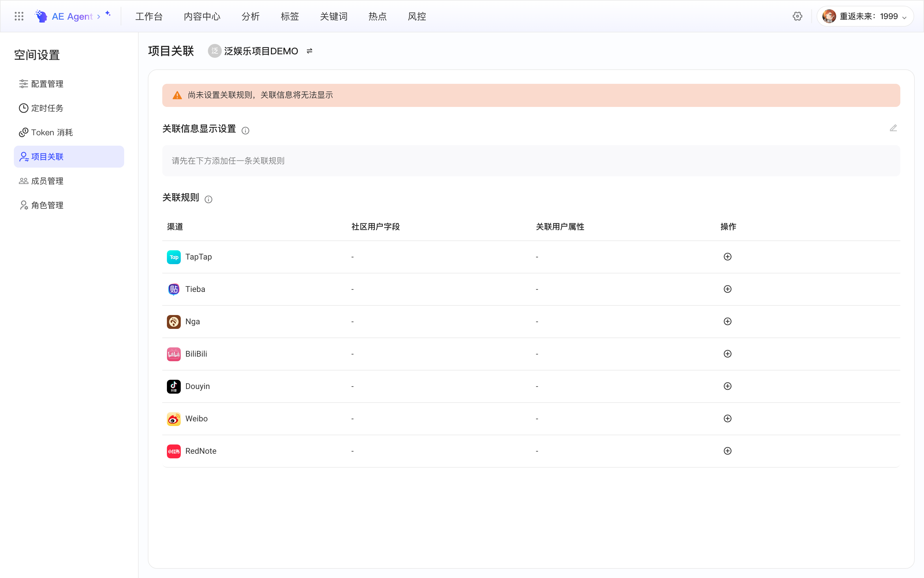Image resolution: width=924 pixels, height=578 pixels.
Task: Add association rule for TapTap
Action: point(727,257)
